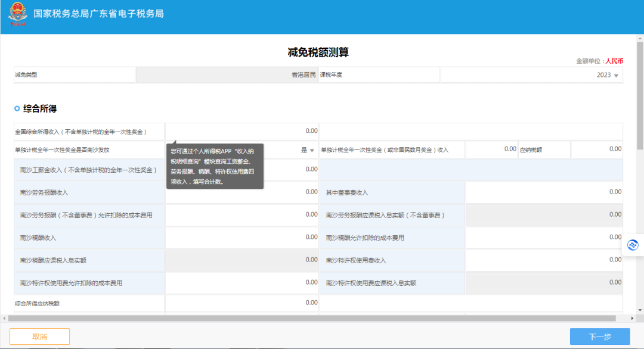Click the 全国综合所得收入 amount field

pyautogui.click(x=242, y=131)
